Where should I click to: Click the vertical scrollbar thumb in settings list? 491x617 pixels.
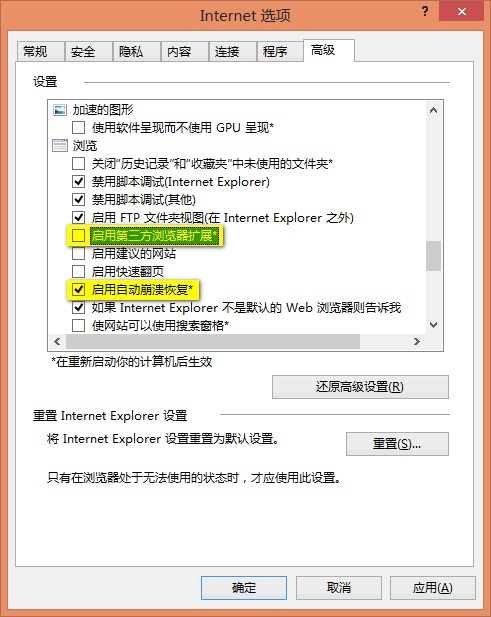point(434,256)
